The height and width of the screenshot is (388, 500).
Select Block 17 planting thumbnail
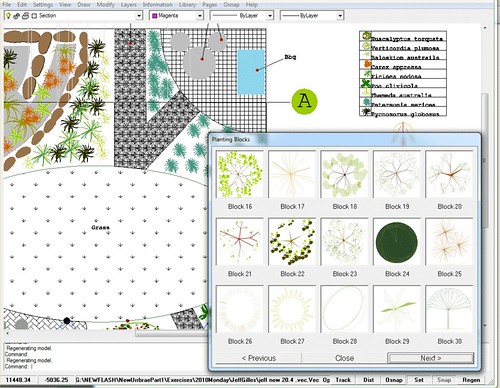(292, 174)
